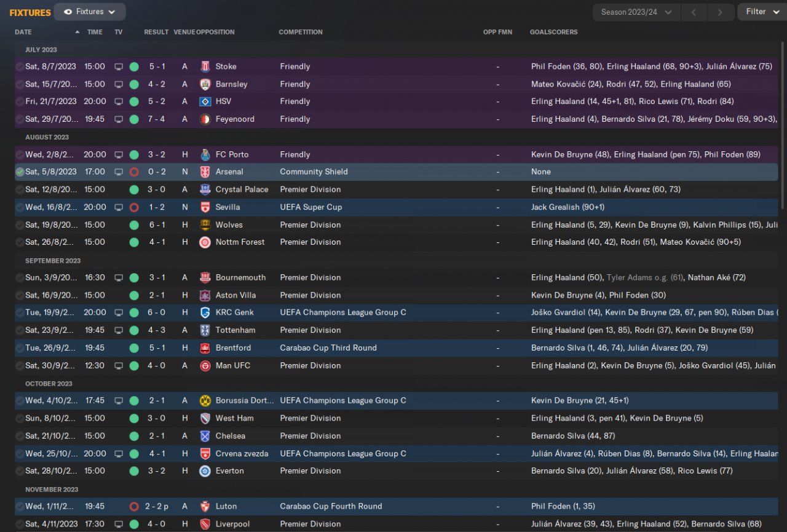
Task: Go to the next season arrow
Action: point(719,12)
